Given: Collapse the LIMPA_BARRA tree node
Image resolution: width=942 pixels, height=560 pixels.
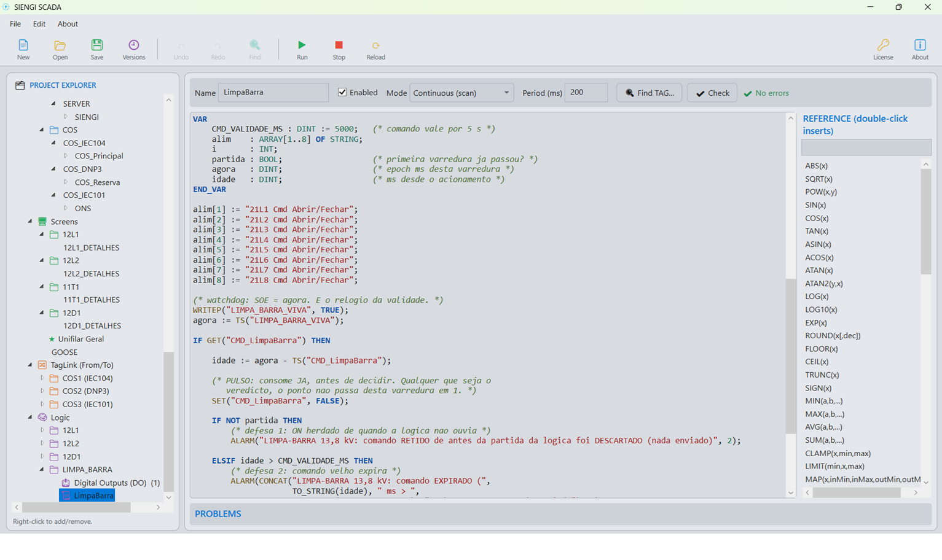Looking at the screenshot, I should [42, 470].
